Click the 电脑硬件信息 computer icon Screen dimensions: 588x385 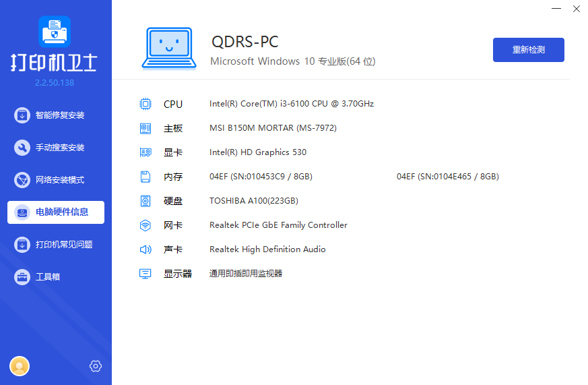(22, 212)
